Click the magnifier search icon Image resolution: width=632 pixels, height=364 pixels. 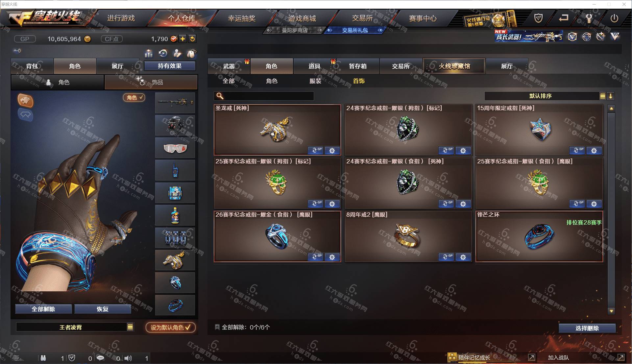click(220, 96)
